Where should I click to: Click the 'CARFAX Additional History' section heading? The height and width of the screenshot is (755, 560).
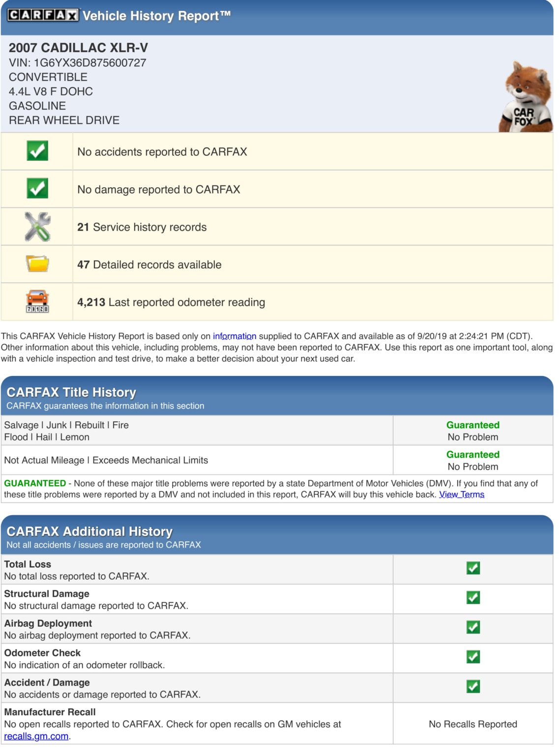click(x=89, y=531)
